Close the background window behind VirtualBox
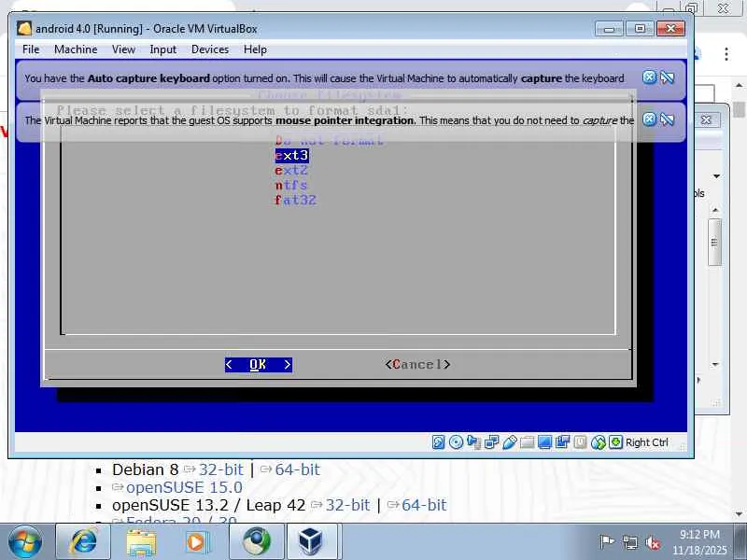The height and width of the screenshot is (560, 747). (x=707, y=119)
